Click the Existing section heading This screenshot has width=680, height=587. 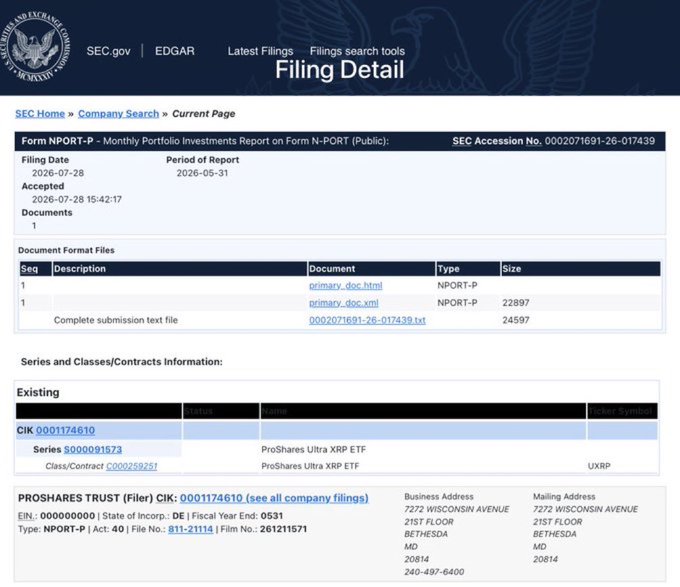(x=38, y=392)
